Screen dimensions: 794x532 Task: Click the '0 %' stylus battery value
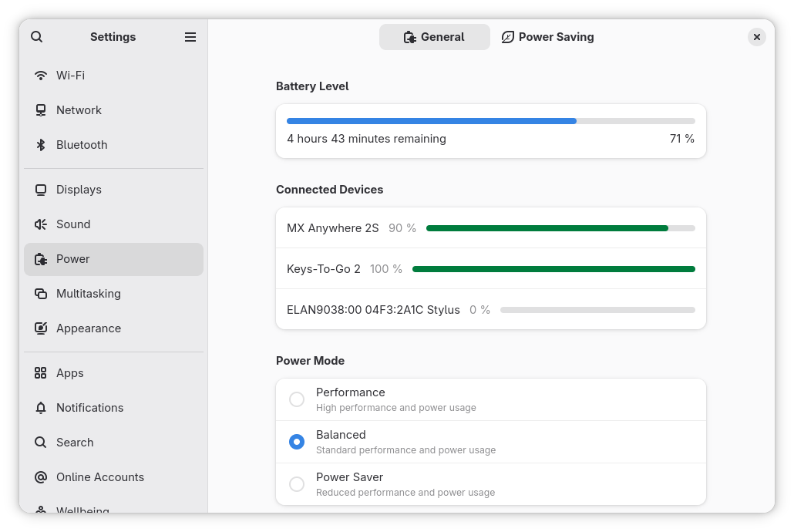point(479,310)
